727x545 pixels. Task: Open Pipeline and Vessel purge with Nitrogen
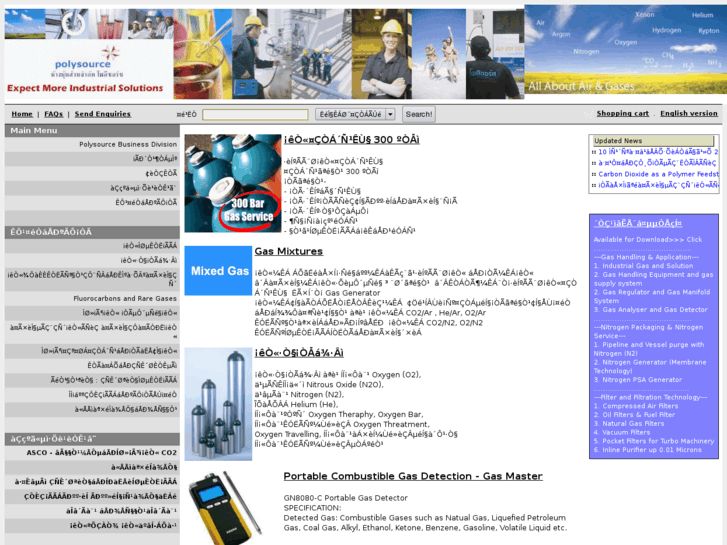(x=649, y=349)
